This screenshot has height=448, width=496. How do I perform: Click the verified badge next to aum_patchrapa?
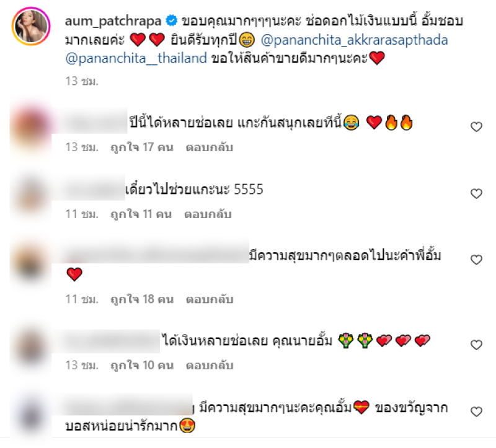click(x=172, y=20)
